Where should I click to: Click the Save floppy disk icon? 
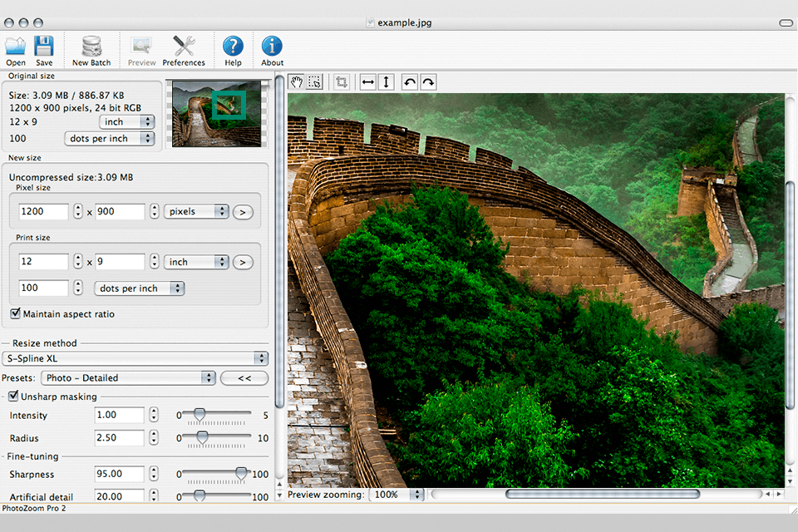44,47
